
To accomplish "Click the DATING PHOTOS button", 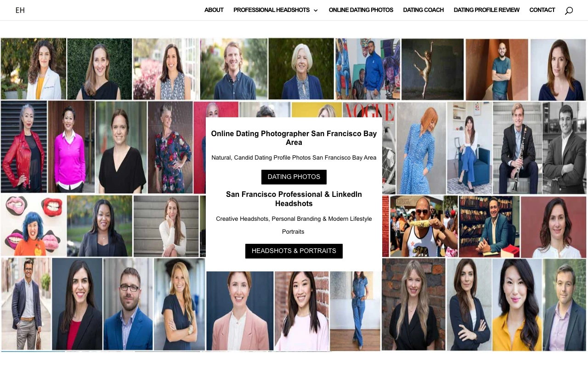I will (294, 177).
